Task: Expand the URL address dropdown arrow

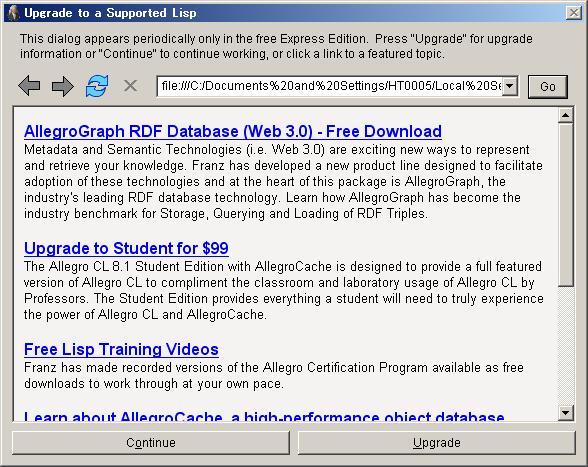Action: click(x=510, y=86)
